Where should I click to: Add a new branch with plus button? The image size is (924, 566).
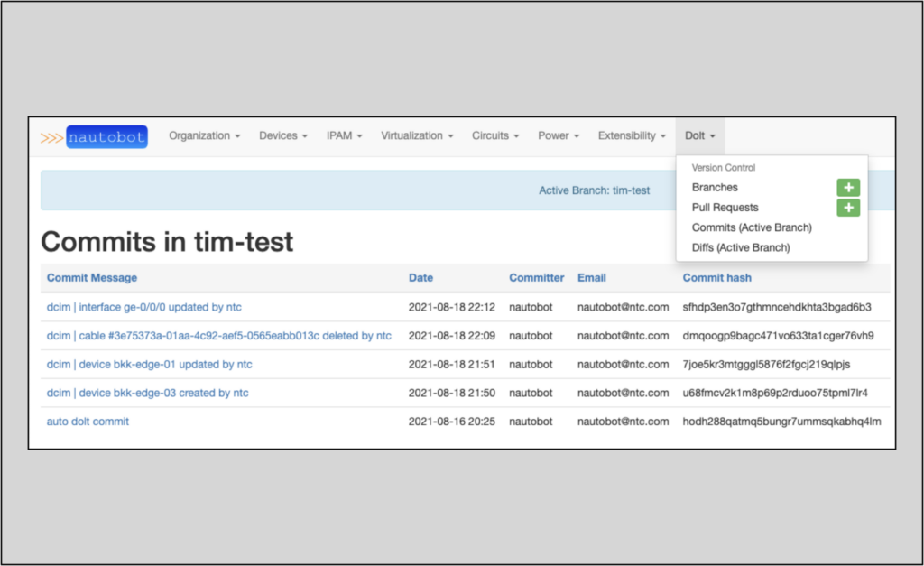848,188
